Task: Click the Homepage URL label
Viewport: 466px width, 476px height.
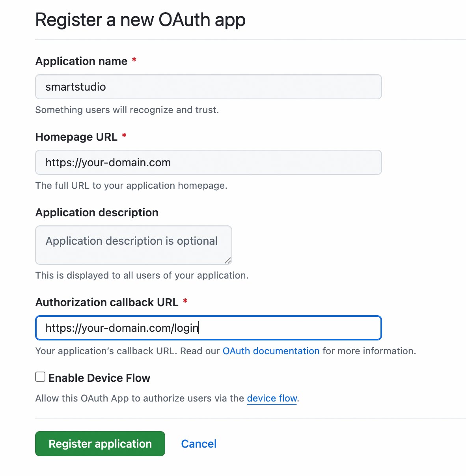Action: pos(76,137)
